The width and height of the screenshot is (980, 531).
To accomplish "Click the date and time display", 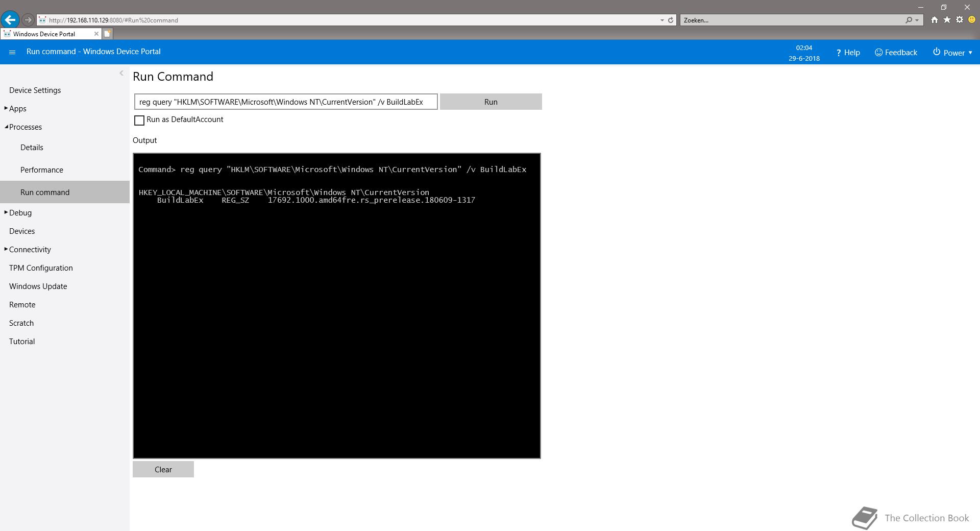I will point(804,53).
